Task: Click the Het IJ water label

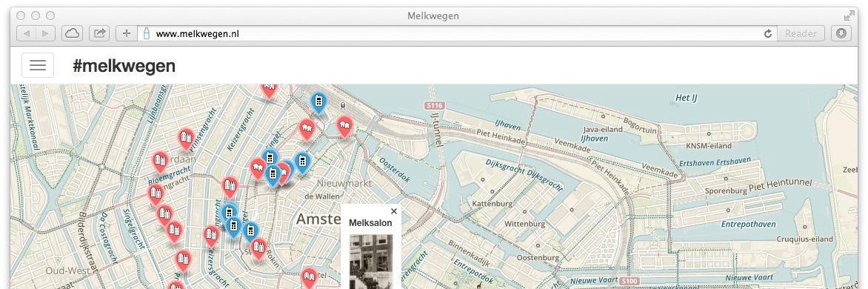Action: (x=686, y=98)
